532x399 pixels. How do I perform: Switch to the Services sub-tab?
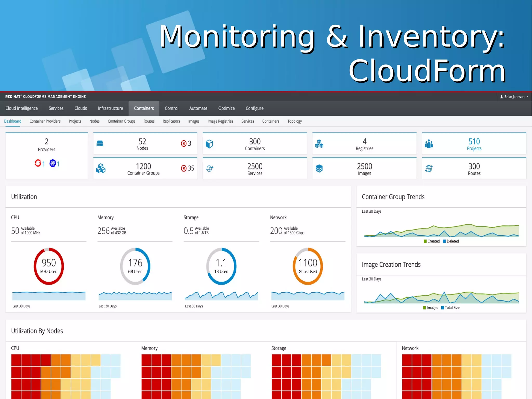pyautogui.click(x=248, y=121)
